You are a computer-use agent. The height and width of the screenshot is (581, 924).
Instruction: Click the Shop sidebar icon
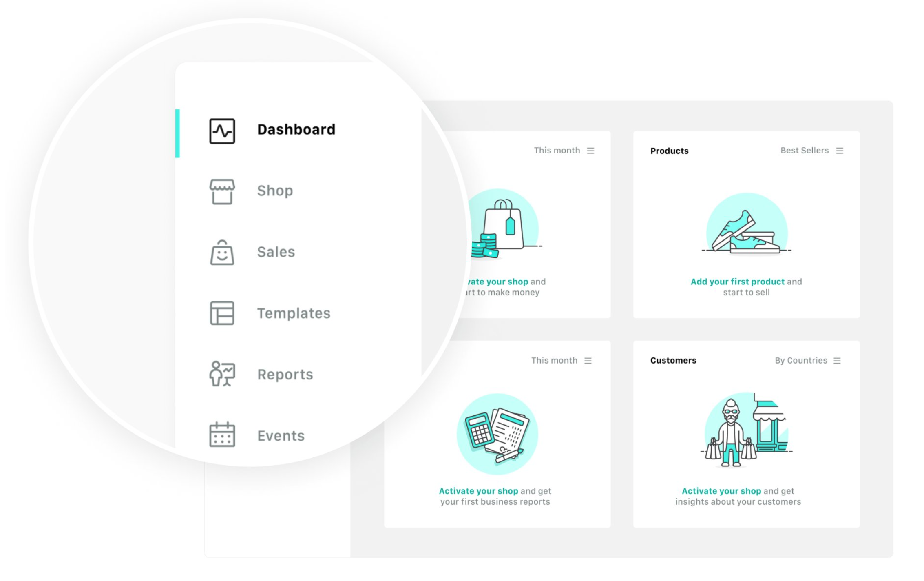pyautogui.click(x=223, y=191)
